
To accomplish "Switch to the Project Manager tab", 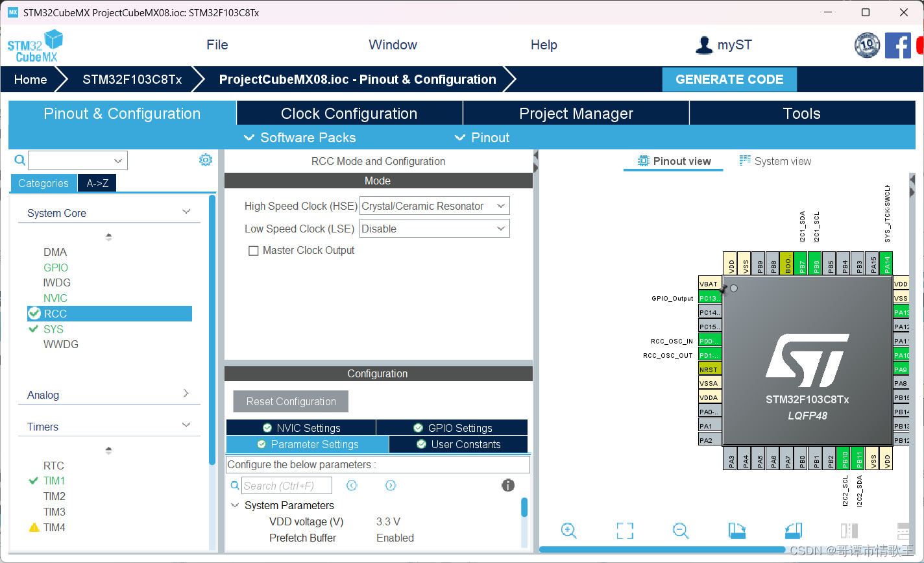I will (x=576, y=113).
